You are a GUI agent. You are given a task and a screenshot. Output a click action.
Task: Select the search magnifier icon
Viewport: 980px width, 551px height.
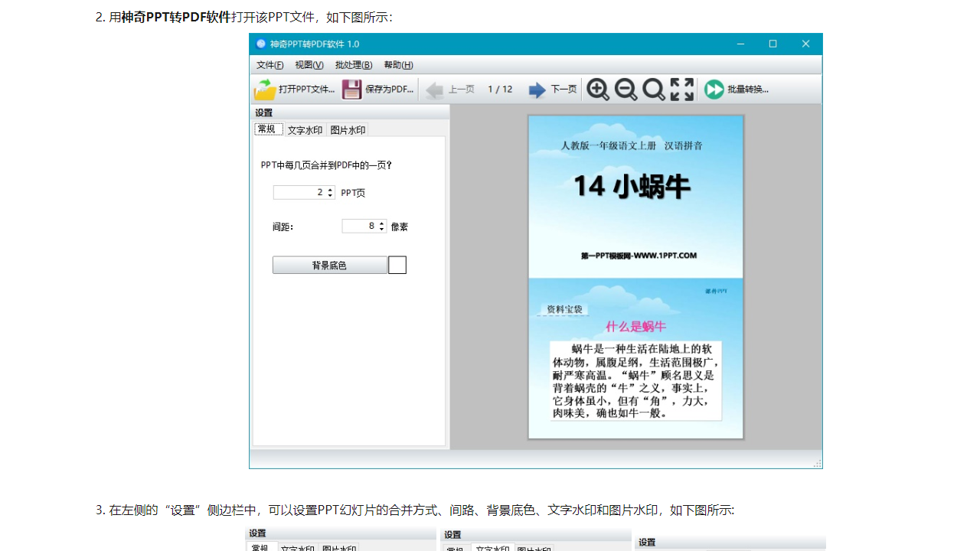(x=653, y=90)
